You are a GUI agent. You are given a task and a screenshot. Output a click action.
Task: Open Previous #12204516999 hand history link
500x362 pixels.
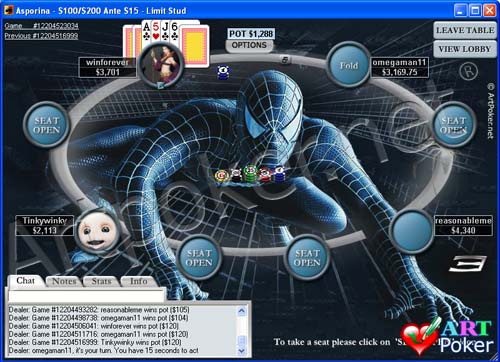[x=41, y=36]
